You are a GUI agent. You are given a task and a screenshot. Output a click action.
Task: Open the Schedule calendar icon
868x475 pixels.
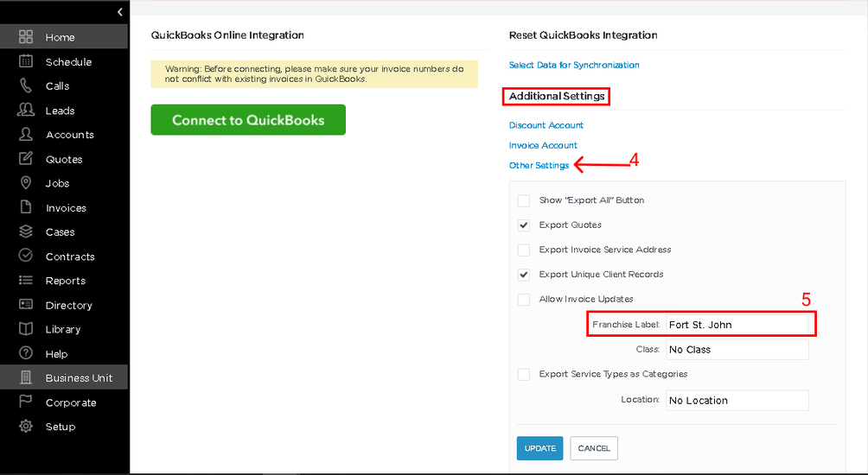click(25, 61)
